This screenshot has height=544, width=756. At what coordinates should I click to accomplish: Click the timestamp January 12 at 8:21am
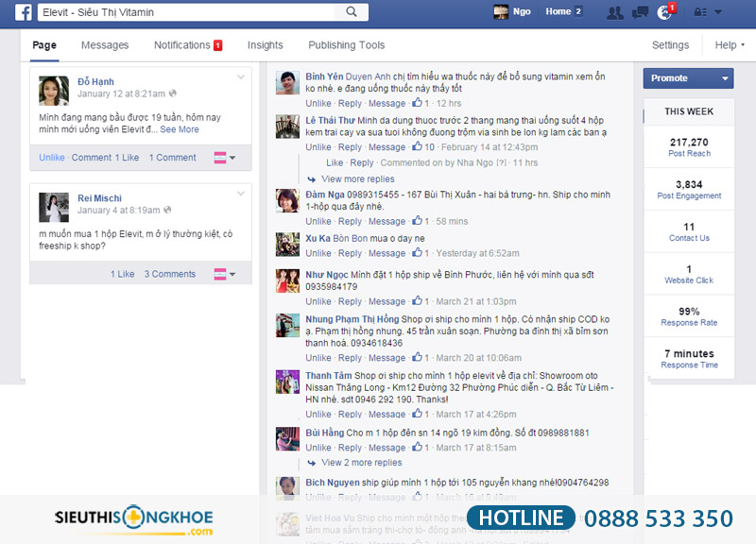121,93
